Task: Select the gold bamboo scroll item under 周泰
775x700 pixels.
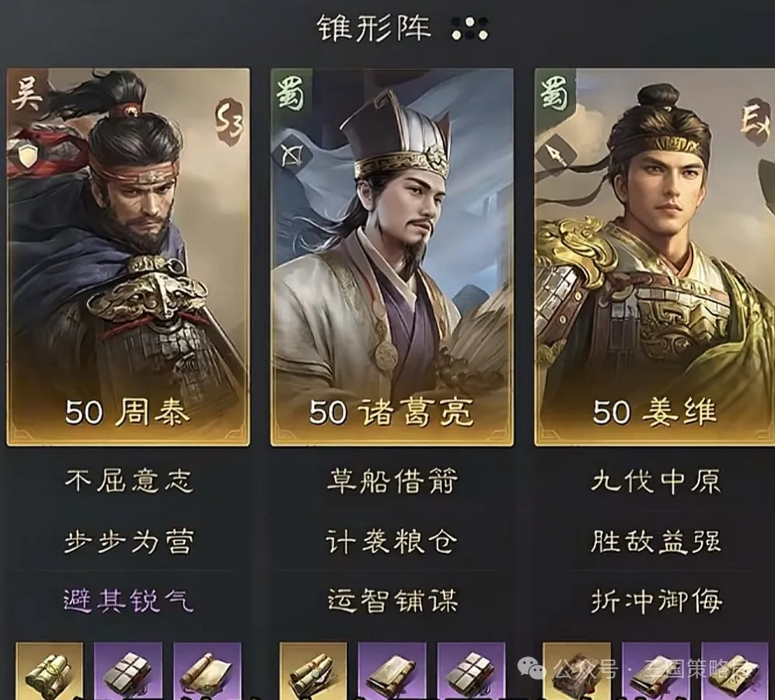Action: pyautogui.click(x=49, y=670)
